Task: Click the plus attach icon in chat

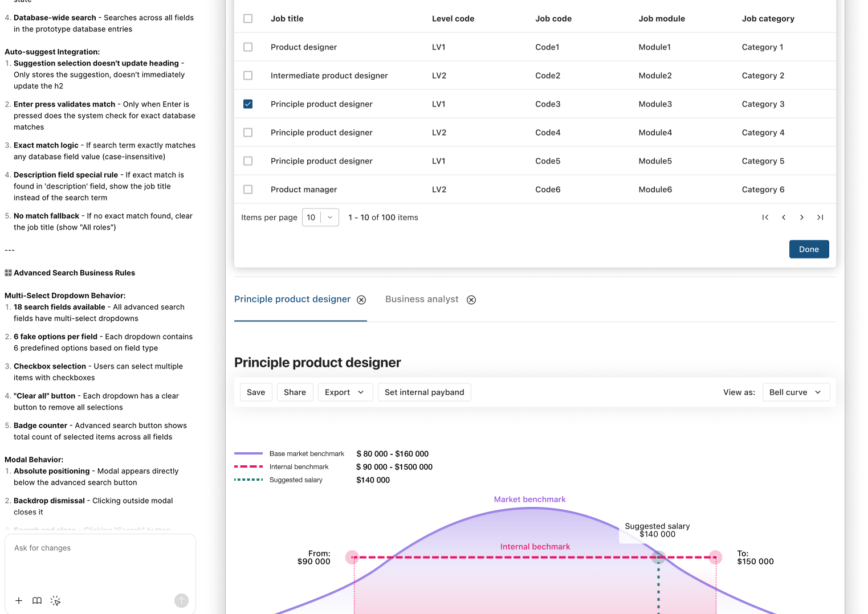Action: coord(19,600)
